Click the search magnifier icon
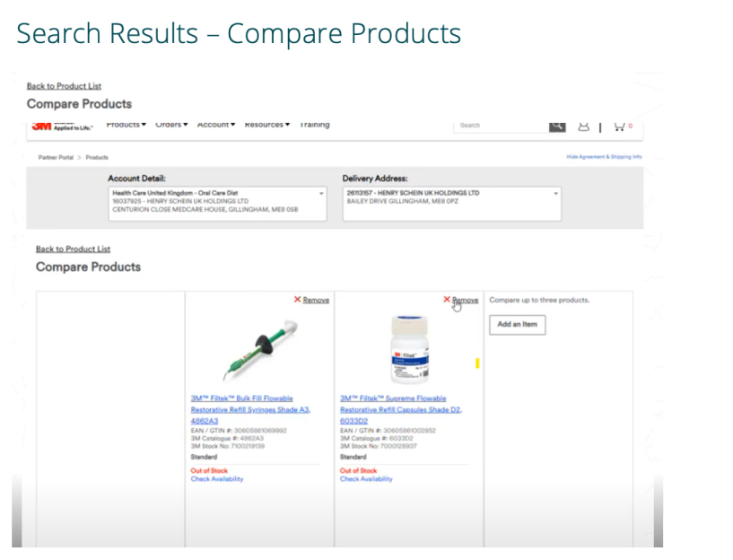Image resolution: width=733 pixels, height=560 pixels. pos(557,126)
